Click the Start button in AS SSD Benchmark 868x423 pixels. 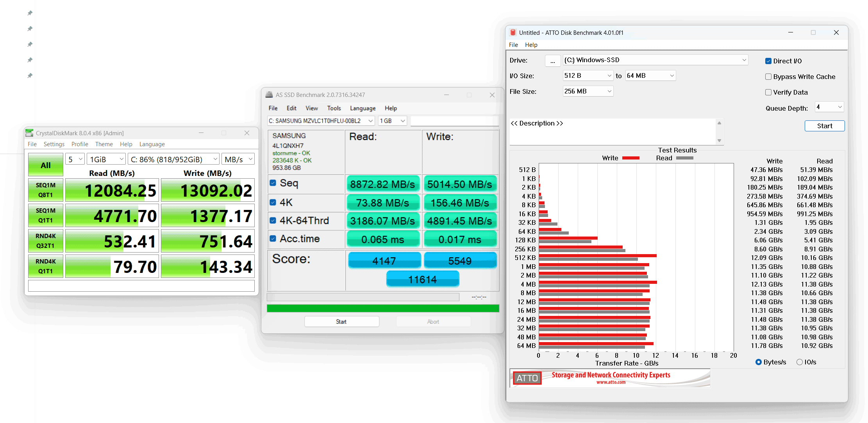pos(341,321)
